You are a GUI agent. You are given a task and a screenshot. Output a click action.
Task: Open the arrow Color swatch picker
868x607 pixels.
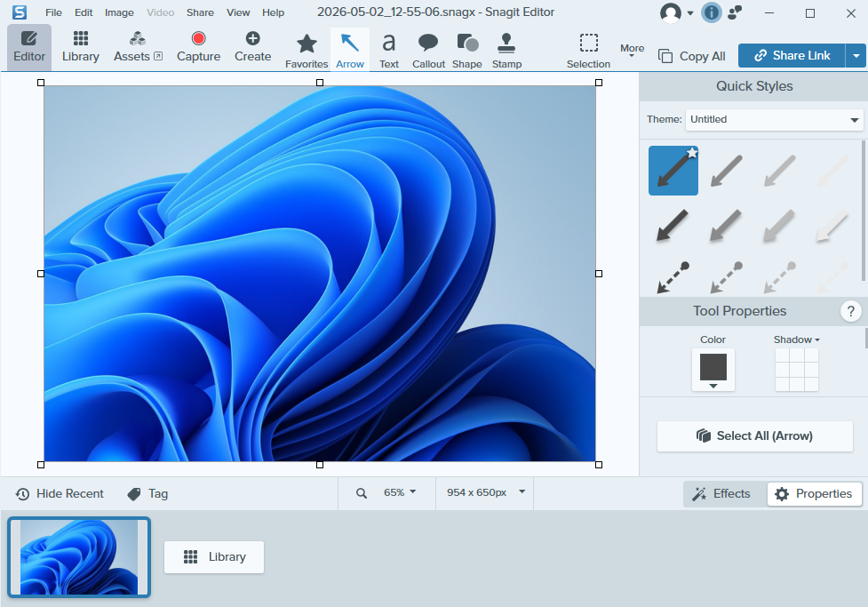pyautogui.click(x=713, y=370)
